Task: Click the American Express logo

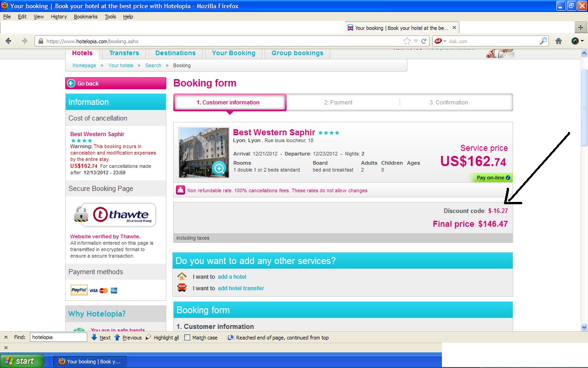Action: click(114, 291)
